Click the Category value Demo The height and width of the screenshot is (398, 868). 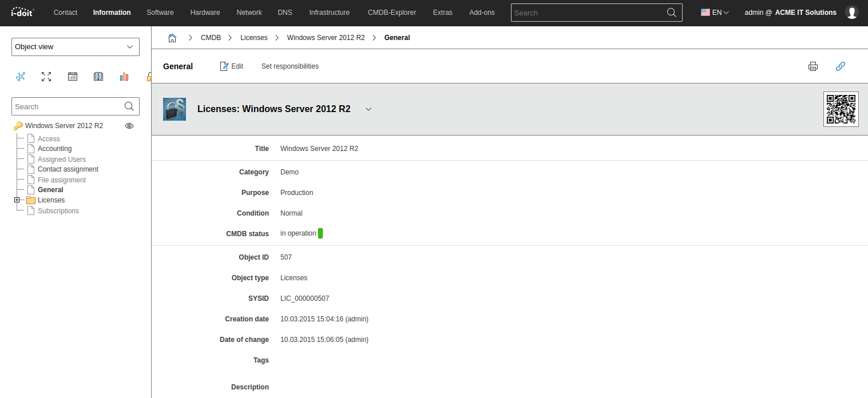tap(290, 172)
